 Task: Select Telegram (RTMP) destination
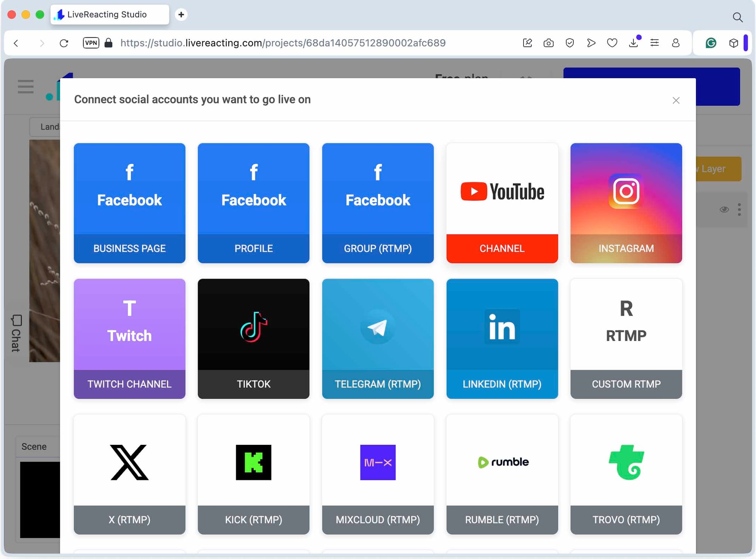(378, 339)
